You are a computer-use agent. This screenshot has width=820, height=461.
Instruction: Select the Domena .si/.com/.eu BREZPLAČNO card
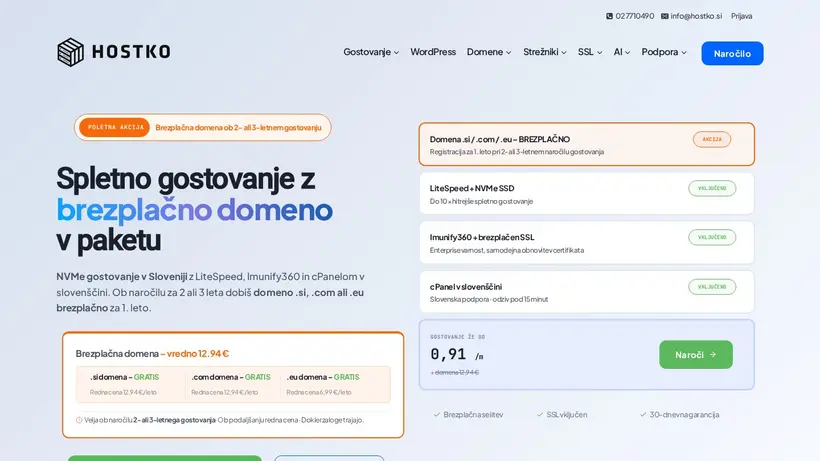(x=586, y=144)
